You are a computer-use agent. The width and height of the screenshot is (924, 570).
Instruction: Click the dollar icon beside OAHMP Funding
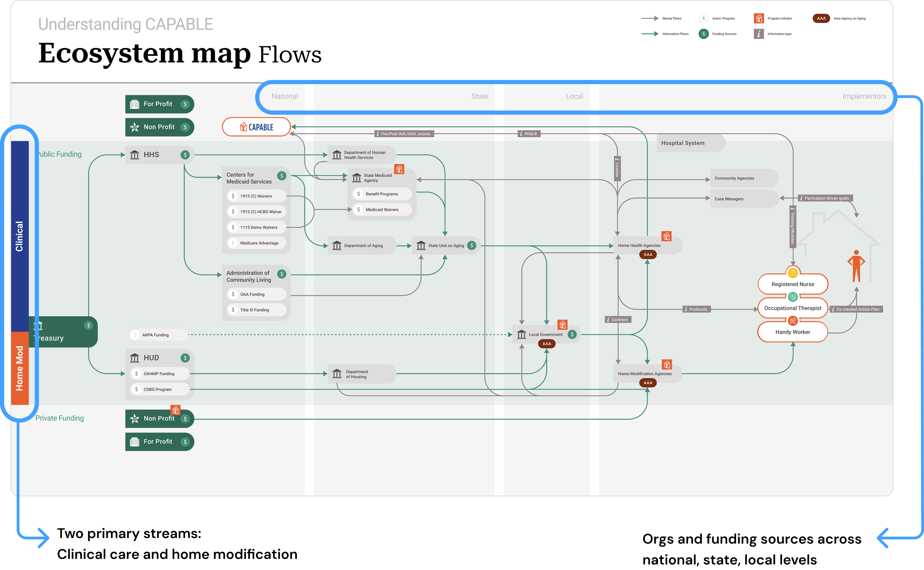point(136,374)
